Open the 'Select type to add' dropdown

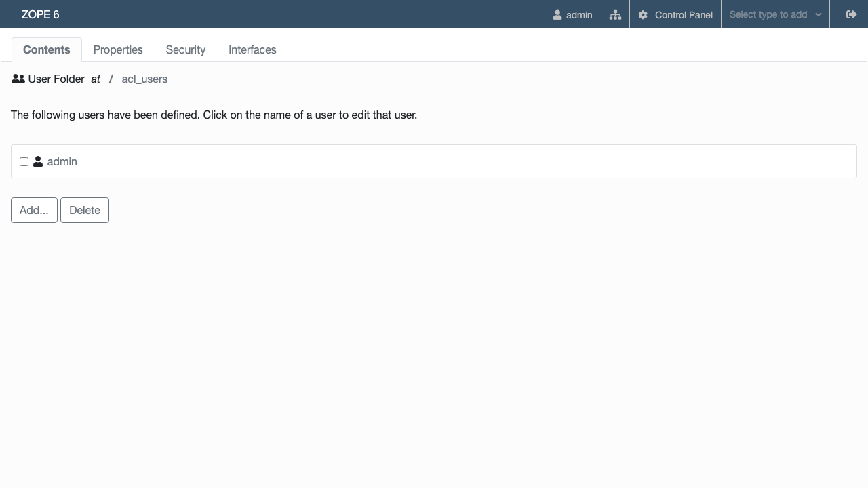[775, 14]
